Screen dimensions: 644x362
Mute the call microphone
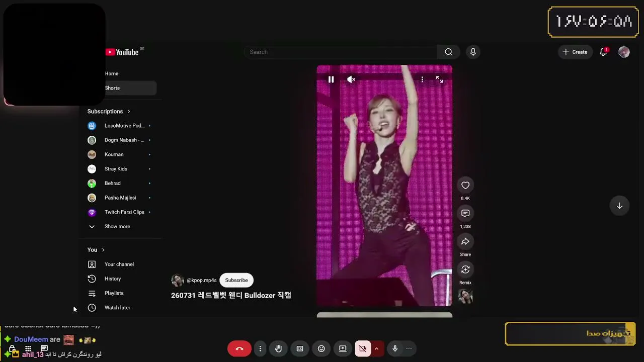tap(395, 348)
